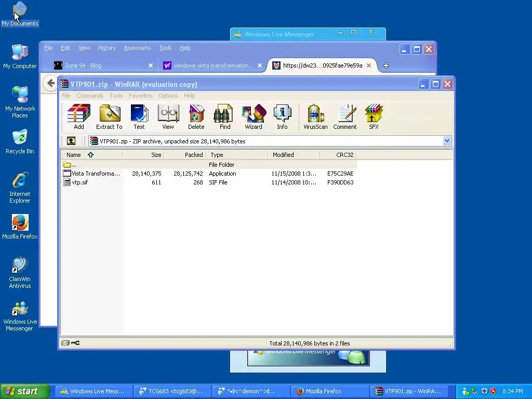This screenshot has height=399, width=532.
Task: Open WinRAR Options menu
Action: (x=168, y=96)
